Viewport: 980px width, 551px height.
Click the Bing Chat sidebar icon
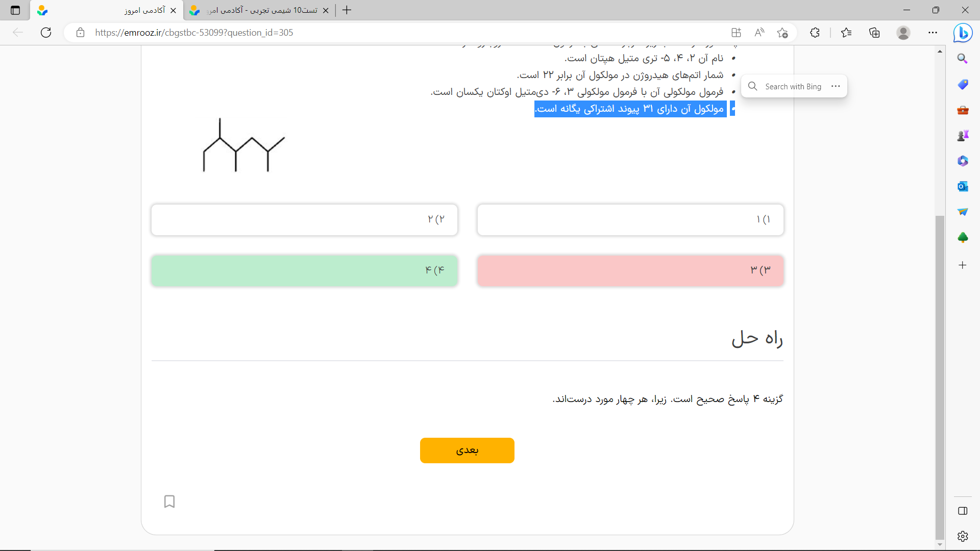coord(963,33)
